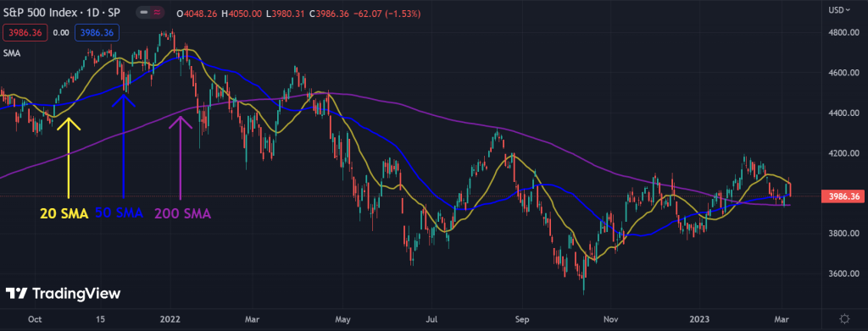868x331 pixels.
Task: Click the 0.00 spread value
Action: pos(61,33)
